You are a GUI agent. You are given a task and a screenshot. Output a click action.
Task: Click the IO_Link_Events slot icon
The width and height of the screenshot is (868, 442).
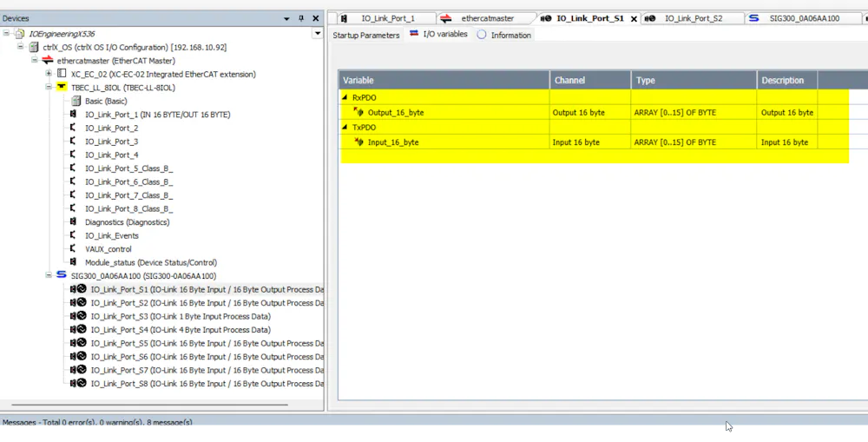click(73, 235)
